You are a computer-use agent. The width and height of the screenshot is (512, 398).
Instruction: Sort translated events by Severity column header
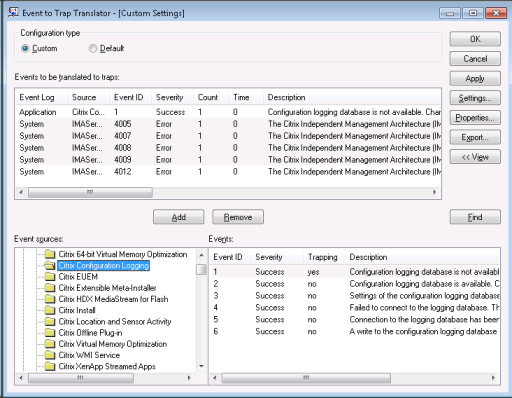point(172,97)
